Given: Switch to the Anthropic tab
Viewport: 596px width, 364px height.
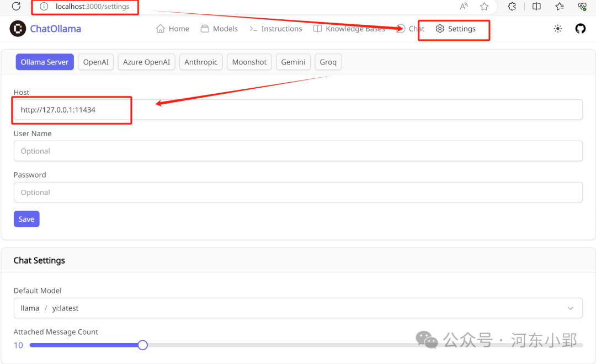Looking at the screenshot, I should (x=201, y=62).
